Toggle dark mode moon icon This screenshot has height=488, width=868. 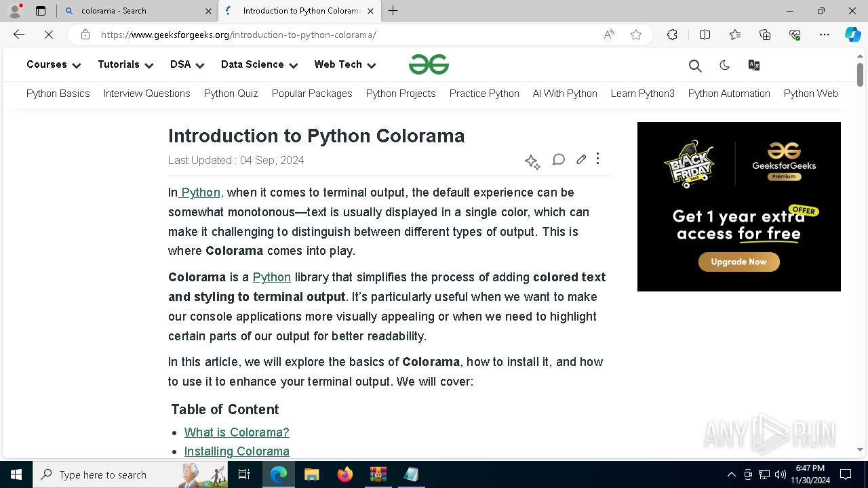[724, 65]
